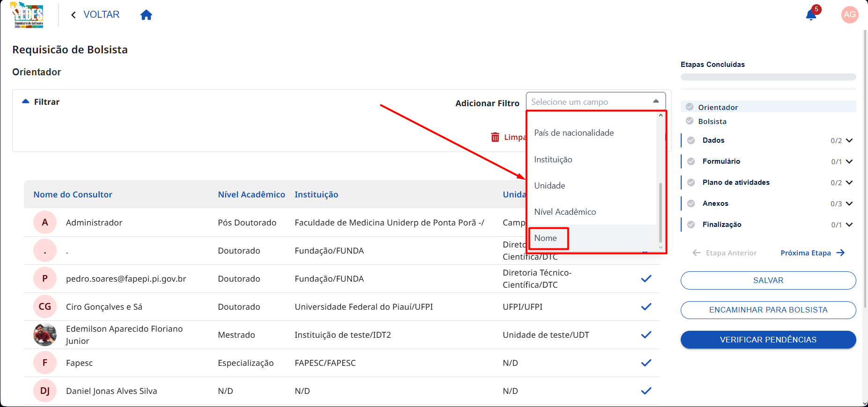
Task: Select checkmark for pedro.soares row
Action: pyautogui.click(x=646, y=278)
